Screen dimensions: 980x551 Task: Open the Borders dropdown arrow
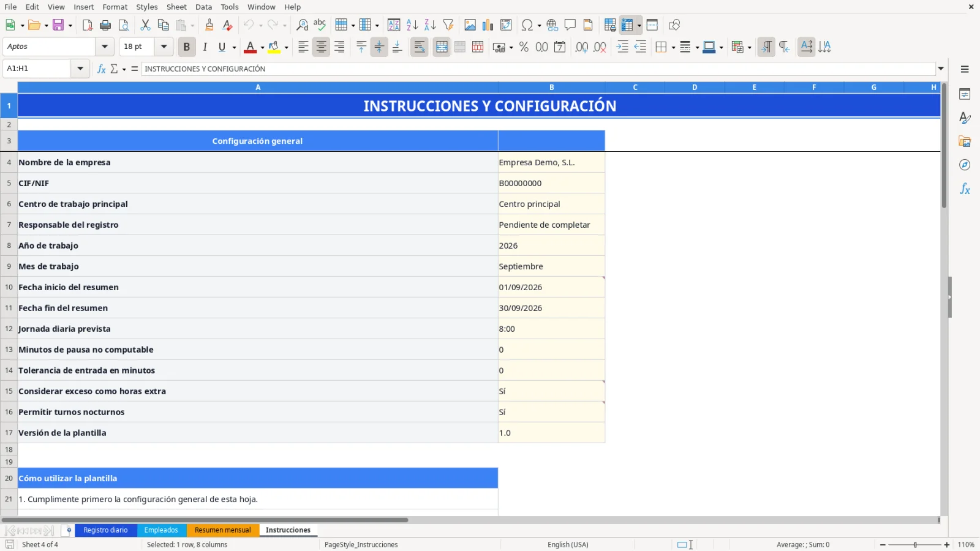pos(673,47)
